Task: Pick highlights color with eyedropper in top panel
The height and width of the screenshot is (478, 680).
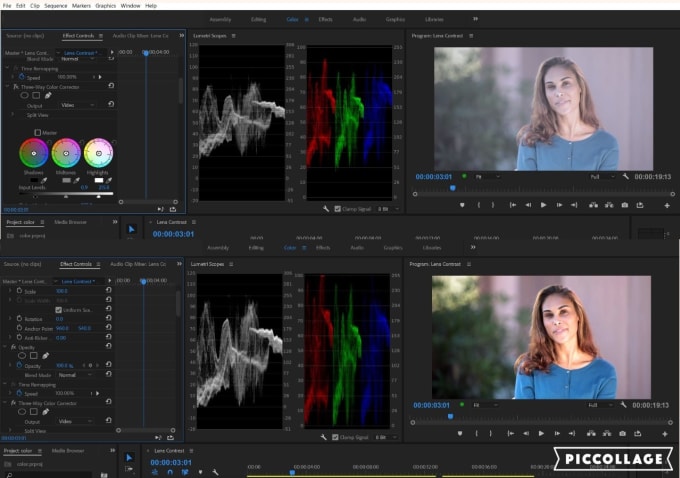Action: 109,180
